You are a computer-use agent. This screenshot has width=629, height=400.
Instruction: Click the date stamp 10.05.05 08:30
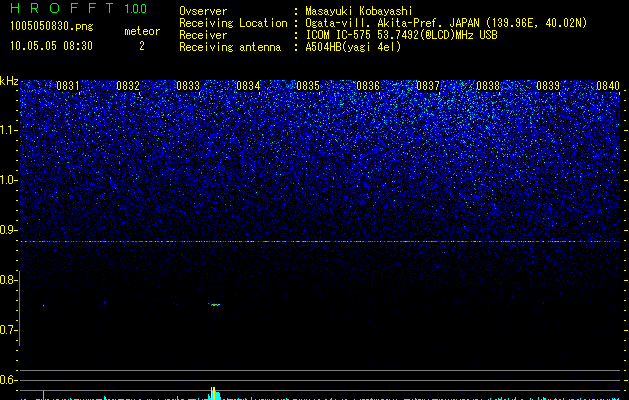51,45
